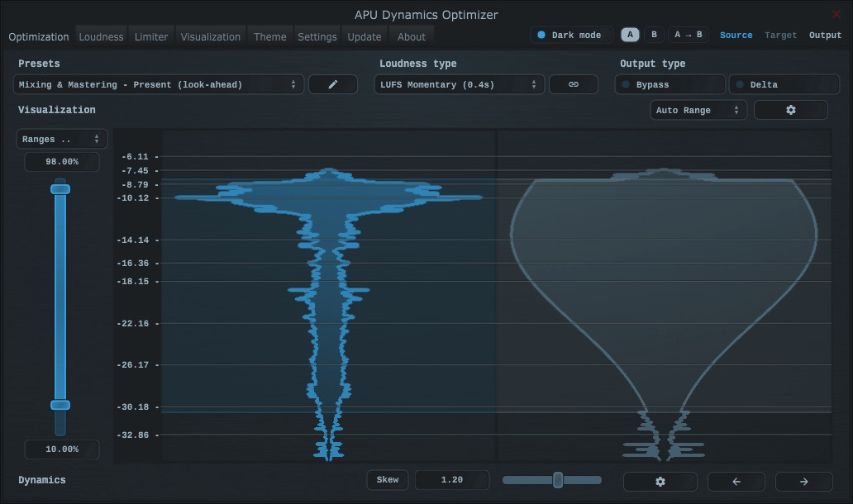Viewport: 853px width, 504px height.
Task: Click the horizontal skew slider handle
Action: click(x=558, y=480)
